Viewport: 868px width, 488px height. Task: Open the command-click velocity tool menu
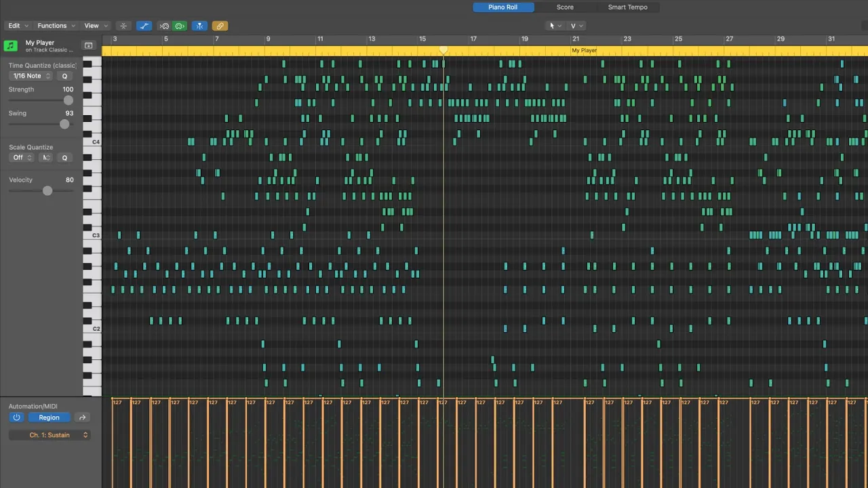(x=576, y=26)
